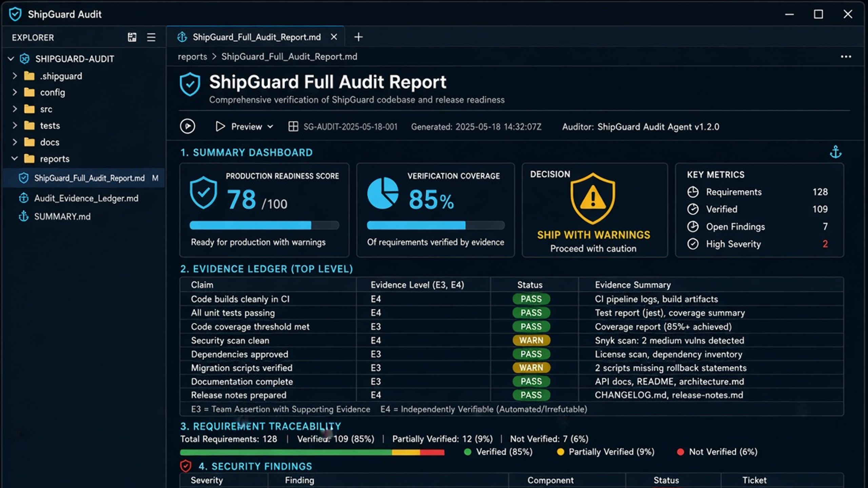
Task: Click the green Verified (85%) legend dot
Action: 468,452
